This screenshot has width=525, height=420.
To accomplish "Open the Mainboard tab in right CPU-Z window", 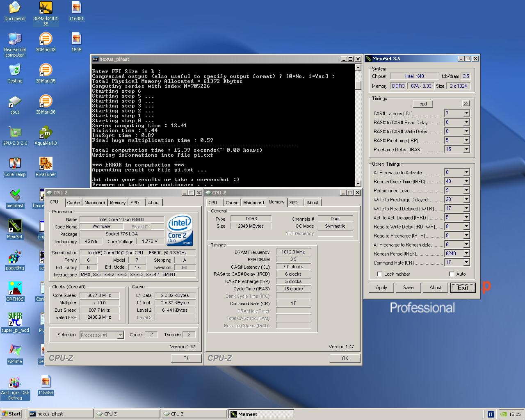I will 253,203.
